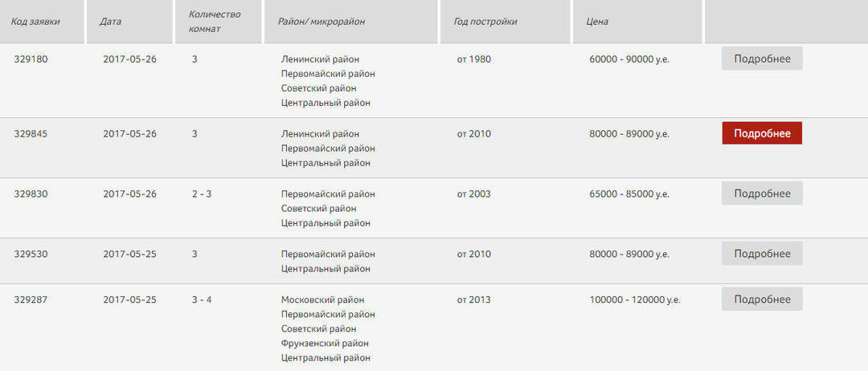Viewport: 868px width, 371px height.
Task: Click Фрунзенский район text
Action: [325, 344]
